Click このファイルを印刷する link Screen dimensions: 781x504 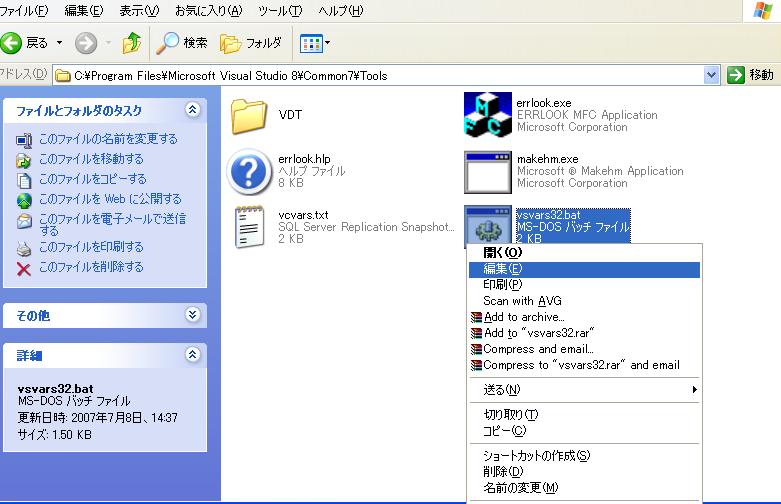(x=91, y=247)
